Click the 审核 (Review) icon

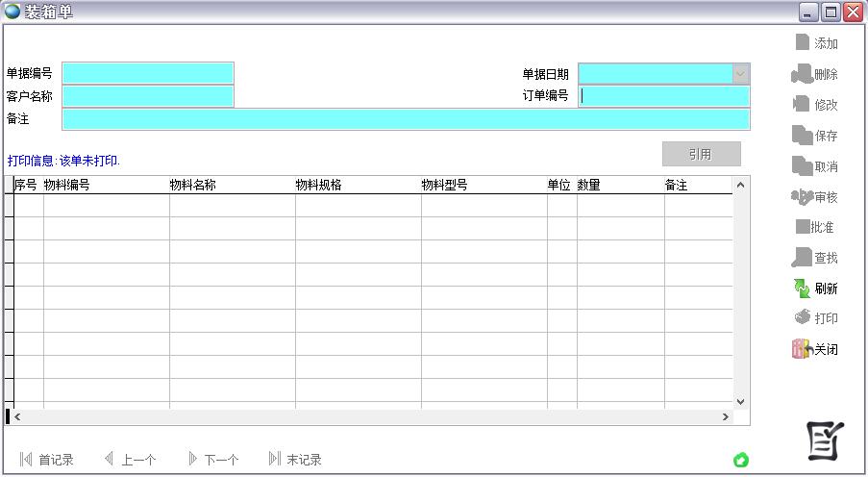802,196
